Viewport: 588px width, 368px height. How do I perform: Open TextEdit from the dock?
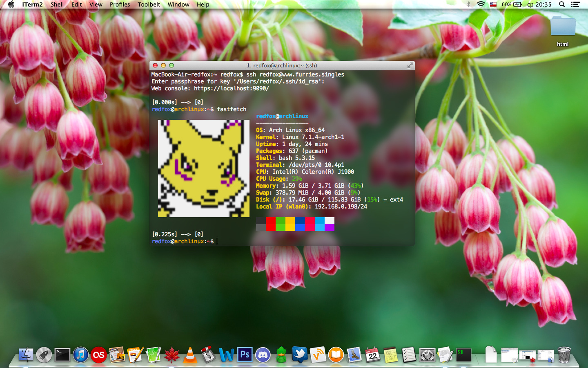[445, 355]
